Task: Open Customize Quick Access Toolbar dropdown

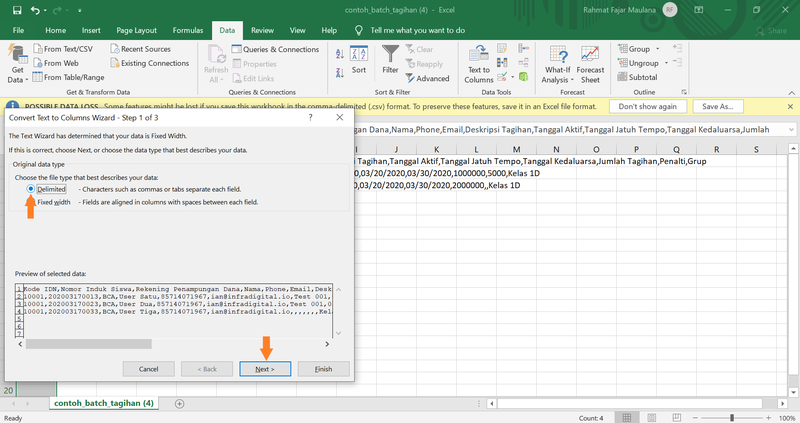Action: (x=80, y=10)
